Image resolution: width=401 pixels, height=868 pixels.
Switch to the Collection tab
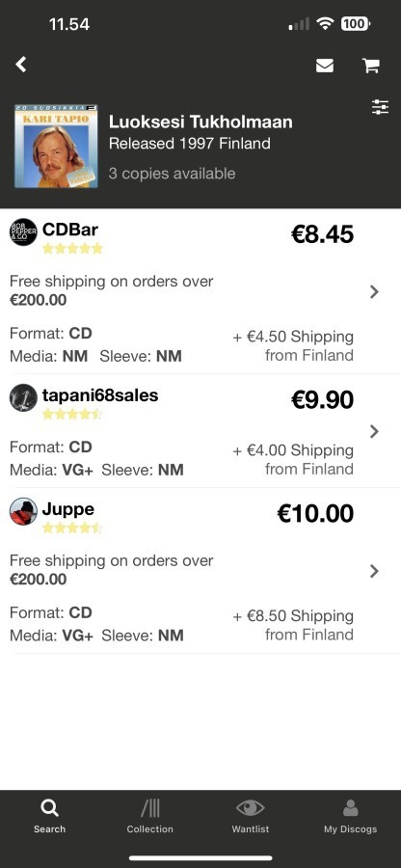point(149,816)
